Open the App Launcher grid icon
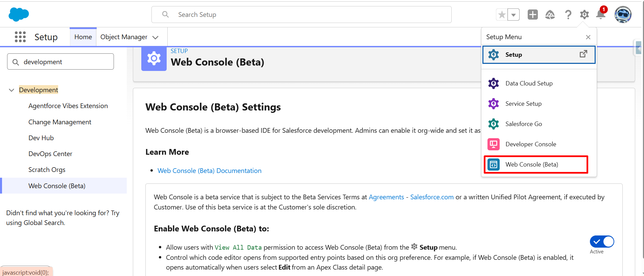 [20, 37]
